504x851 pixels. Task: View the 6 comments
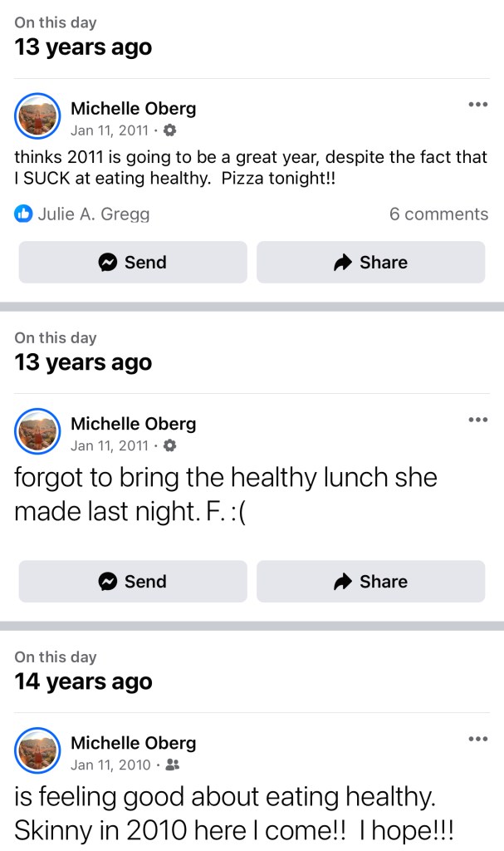click(438, 214)
